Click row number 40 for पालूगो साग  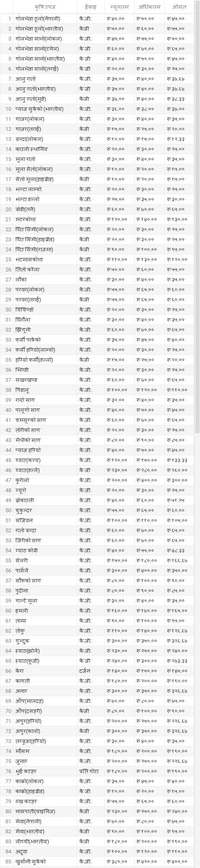coord(8,410)
